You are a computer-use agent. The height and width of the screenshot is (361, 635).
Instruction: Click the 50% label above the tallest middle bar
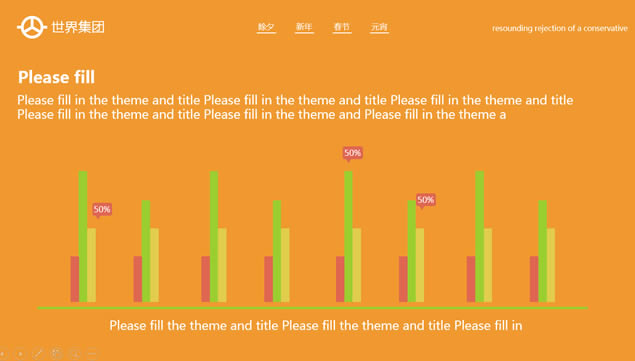pyautogui.click(x=352, y=153)
